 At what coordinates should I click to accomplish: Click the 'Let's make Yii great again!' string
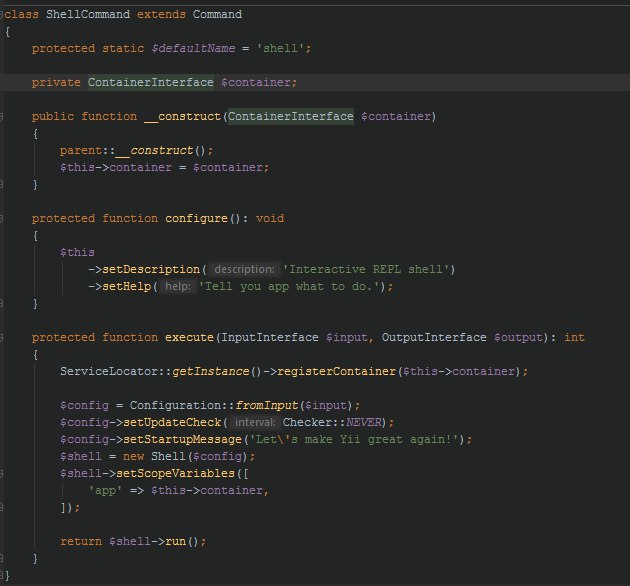(353, 439)
